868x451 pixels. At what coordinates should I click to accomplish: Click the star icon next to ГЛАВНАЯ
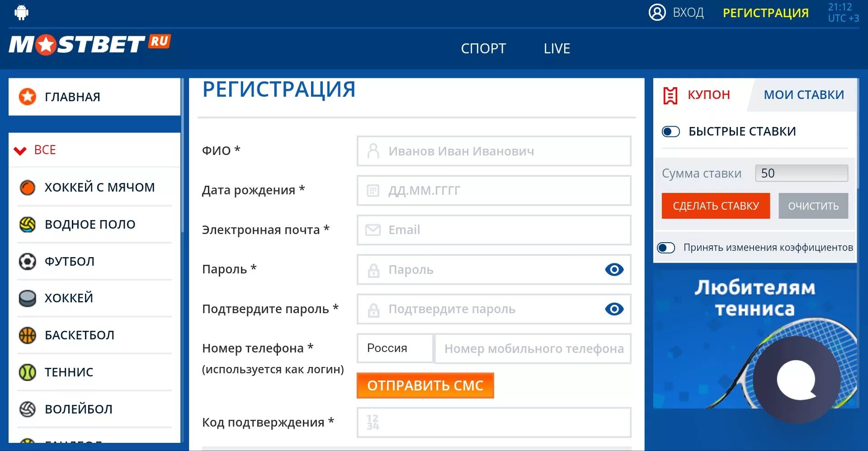click(x=28, y=97)
